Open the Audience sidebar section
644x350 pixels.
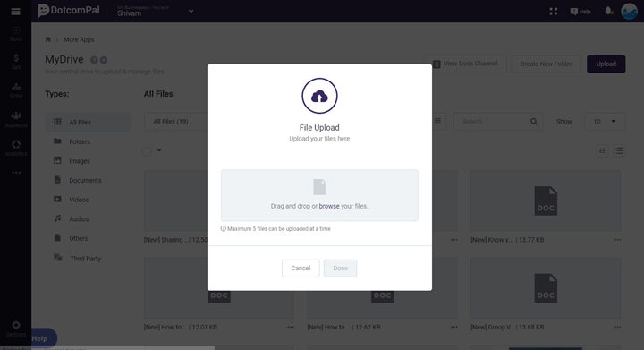pos(16,120)
